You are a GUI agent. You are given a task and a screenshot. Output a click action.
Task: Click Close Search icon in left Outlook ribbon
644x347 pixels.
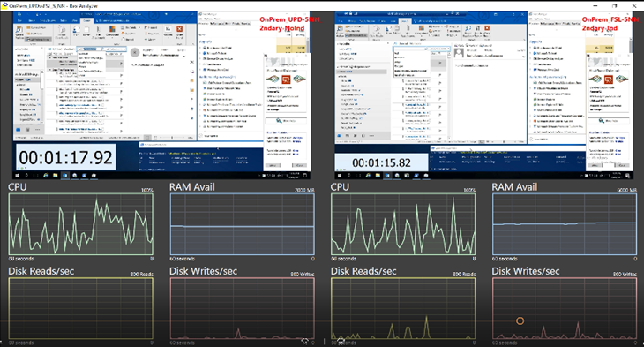click(x=179, y=29)
